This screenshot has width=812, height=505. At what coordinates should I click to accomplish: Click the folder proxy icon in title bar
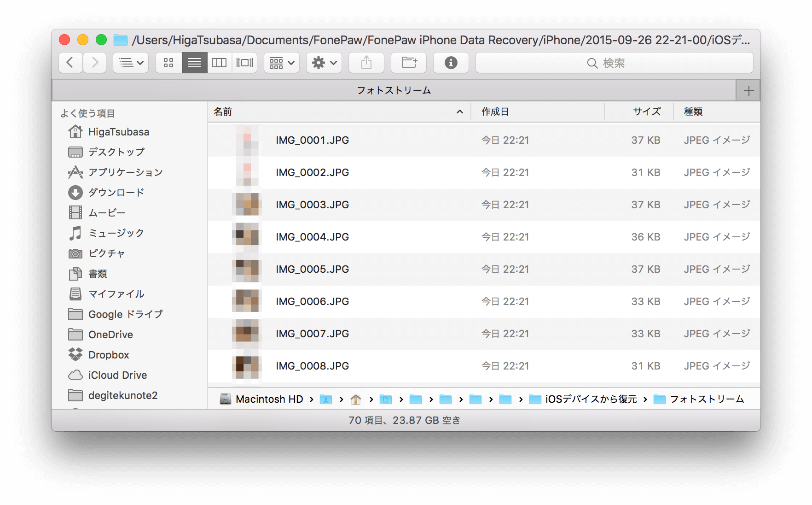pos(121,40)
